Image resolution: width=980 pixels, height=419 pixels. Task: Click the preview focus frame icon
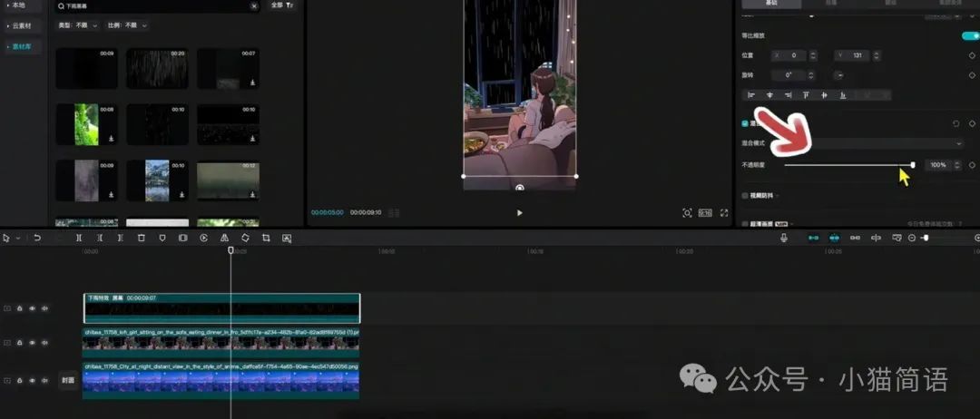click(x=687, y=213)
